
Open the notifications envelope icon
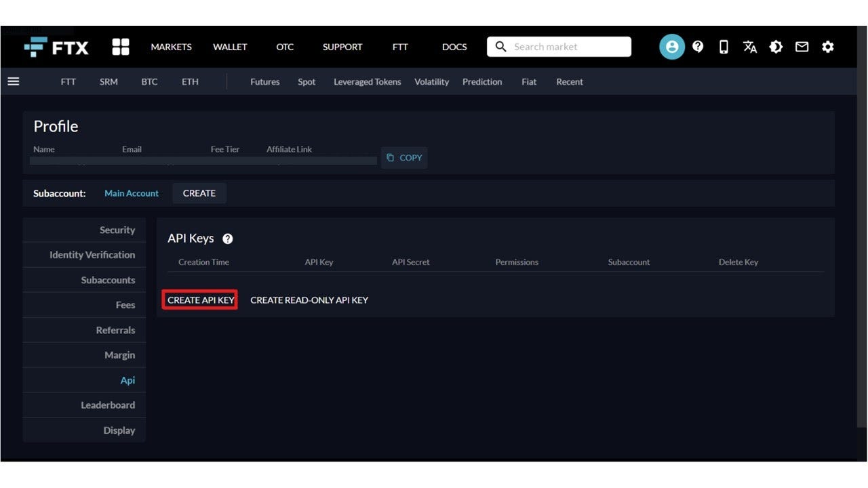(802, 47)
